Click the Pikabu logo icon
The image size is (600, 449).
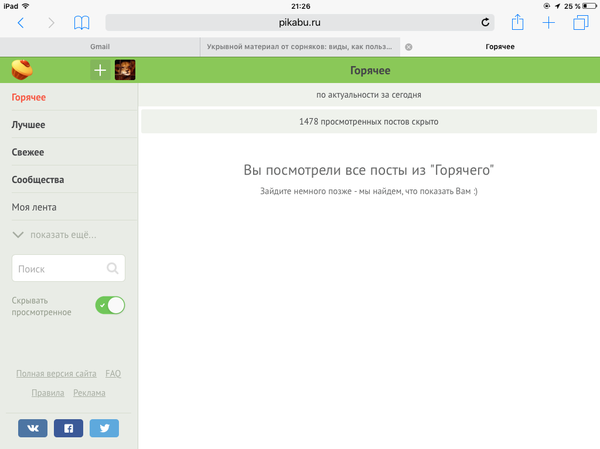click(x=22, y=70)
